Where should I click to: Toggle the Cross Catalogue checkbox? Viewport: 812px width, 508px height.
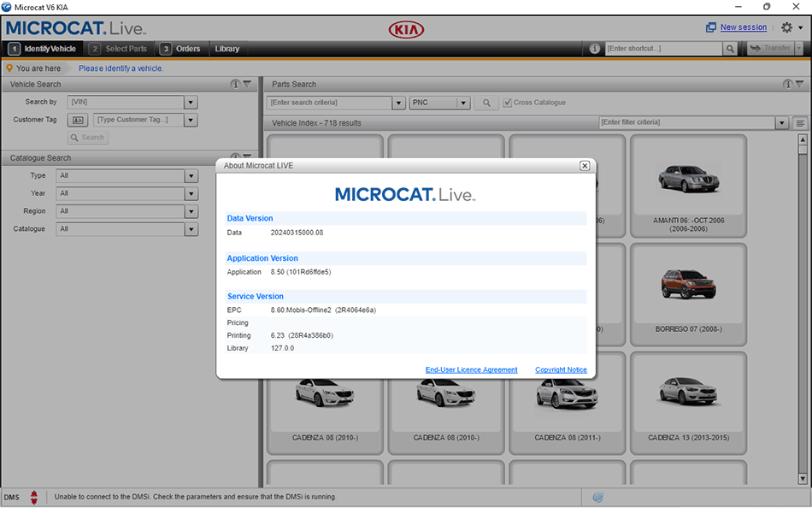(x=508, y=103)
